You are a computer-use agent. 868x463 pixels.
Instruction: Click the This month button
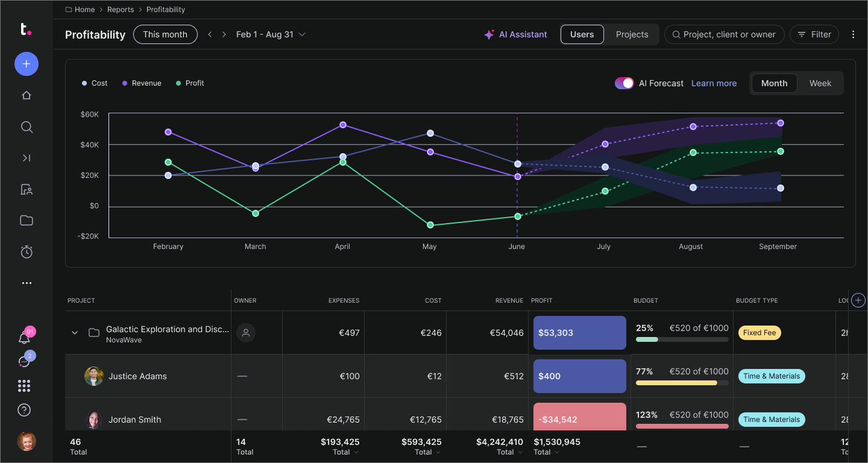165,34
